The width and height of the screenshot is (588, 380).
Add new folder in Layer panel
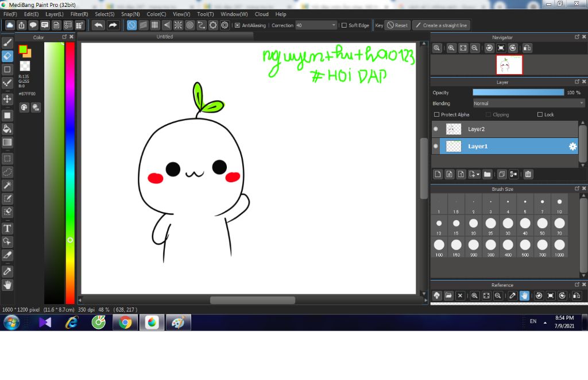pyautogui.click(x=487, y=174)
